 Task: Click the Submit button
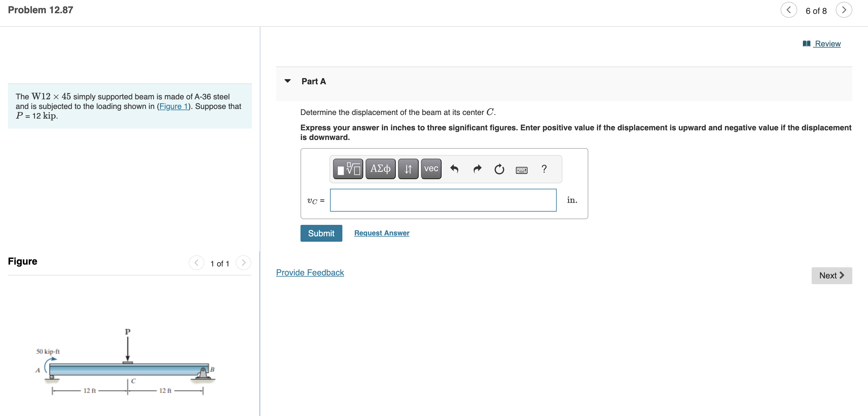[321, 233]
